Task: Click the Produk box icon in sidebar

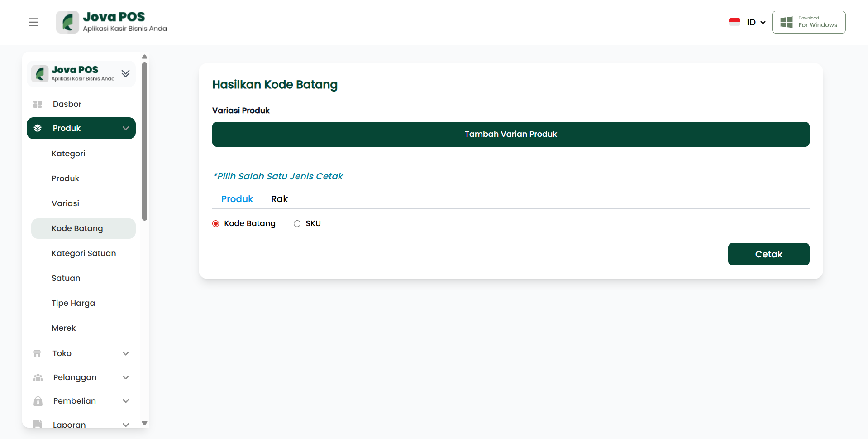Action: coord(38,129)
